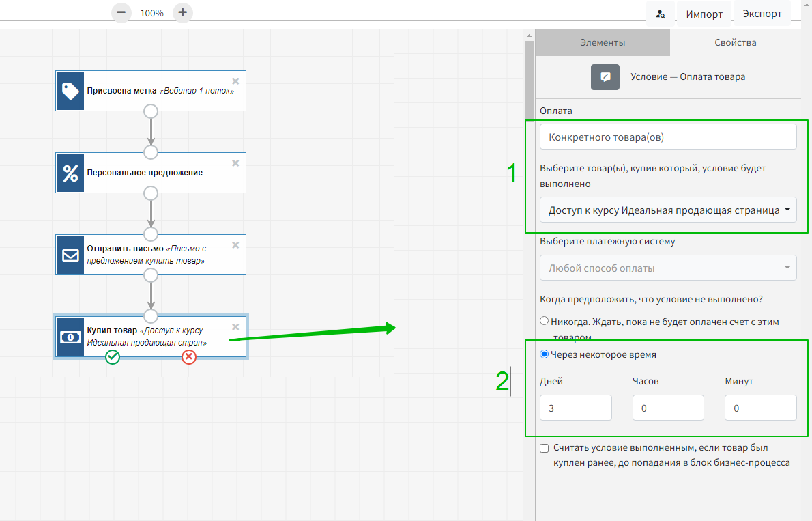Open the Конкретного товара(ов) payment dropdown
812x521 pixels.
tap(667, 137)
